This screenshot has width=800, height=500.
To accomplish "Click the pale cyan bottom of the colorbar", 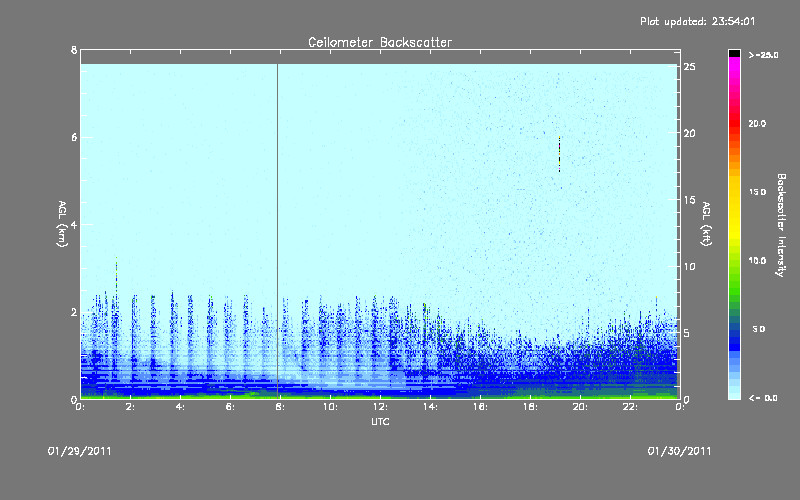I will [734, 393].
